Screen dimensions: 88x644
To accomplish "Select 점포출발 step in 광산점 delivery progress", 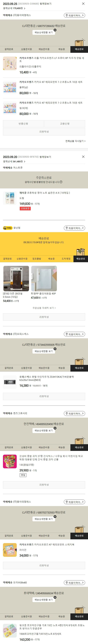I will tap(37, 259).
